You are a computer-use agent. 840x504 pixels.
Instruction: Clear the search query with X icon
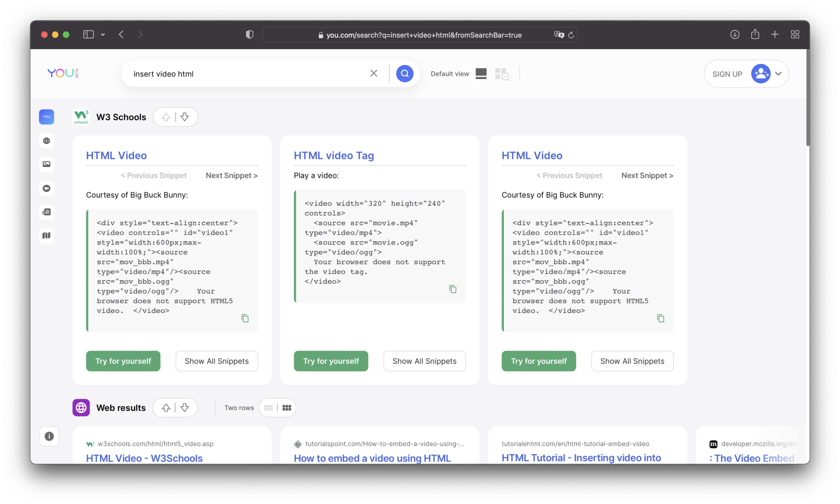374,73
